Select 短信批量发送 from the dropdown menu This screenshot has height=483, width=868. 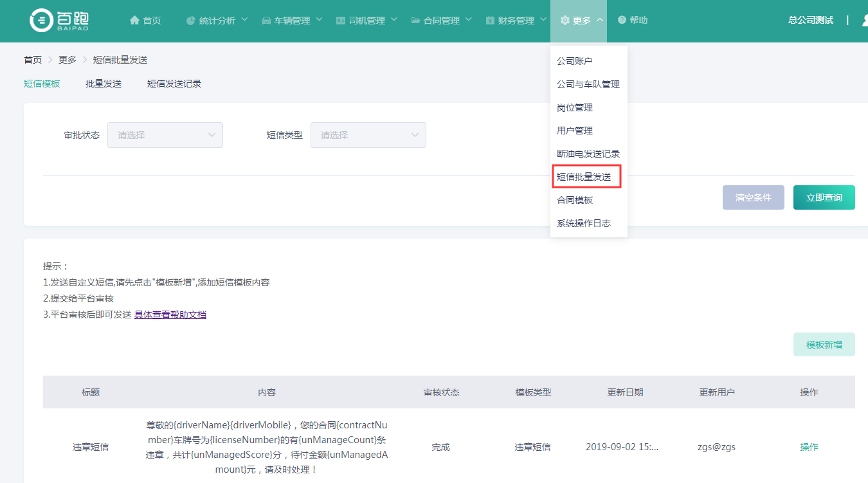584,177
